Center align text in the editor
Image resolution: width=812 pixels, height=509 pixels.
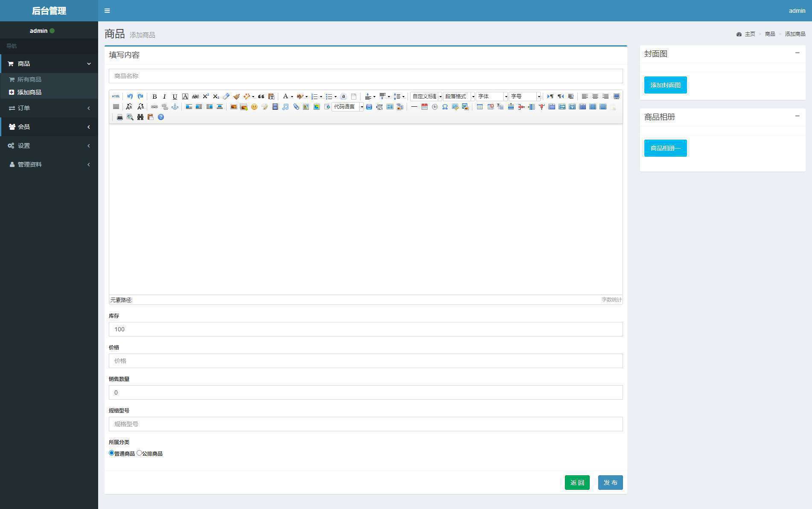[595, 97]
